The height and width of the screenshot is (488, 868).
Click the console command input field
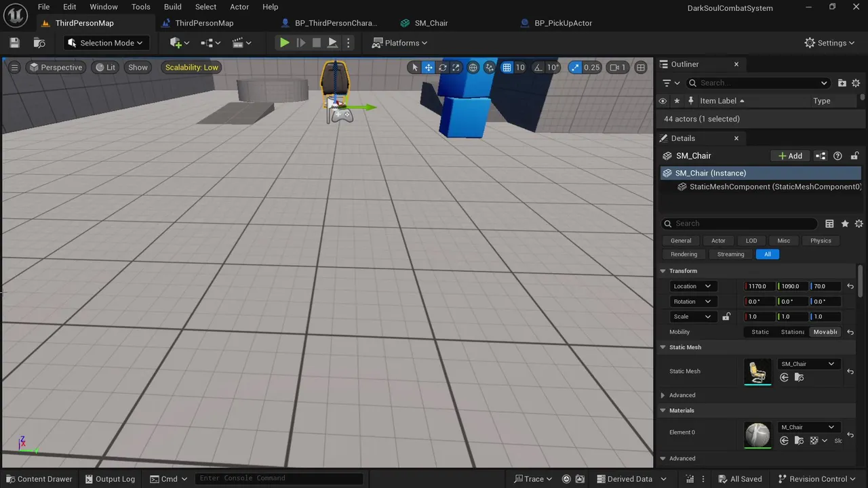click(278, 479)
